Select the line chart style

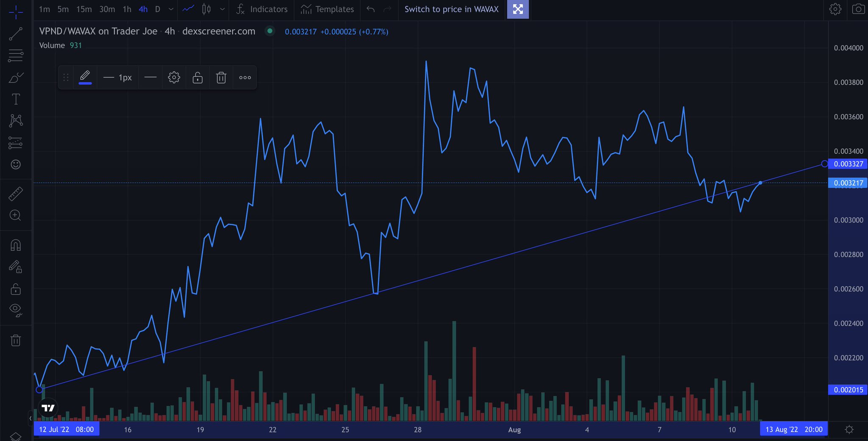point(188,9)
